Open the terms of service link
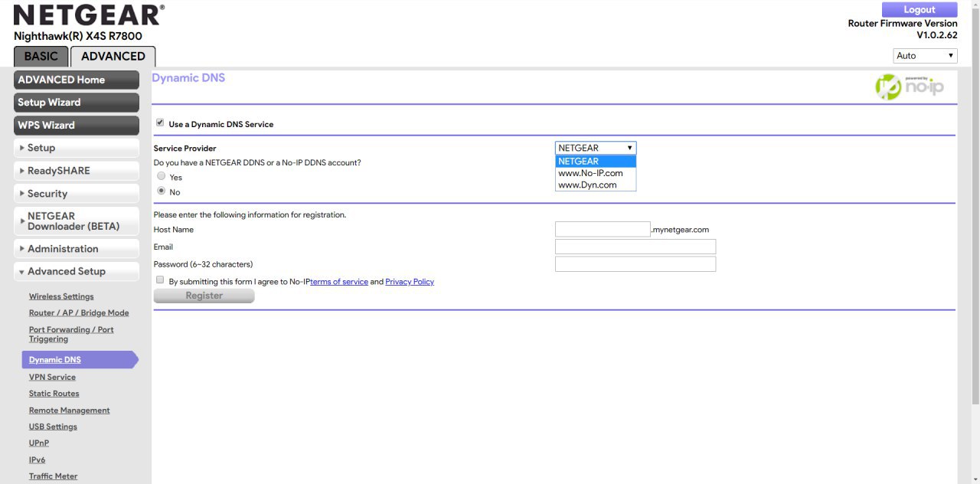 tap(339, 282)
